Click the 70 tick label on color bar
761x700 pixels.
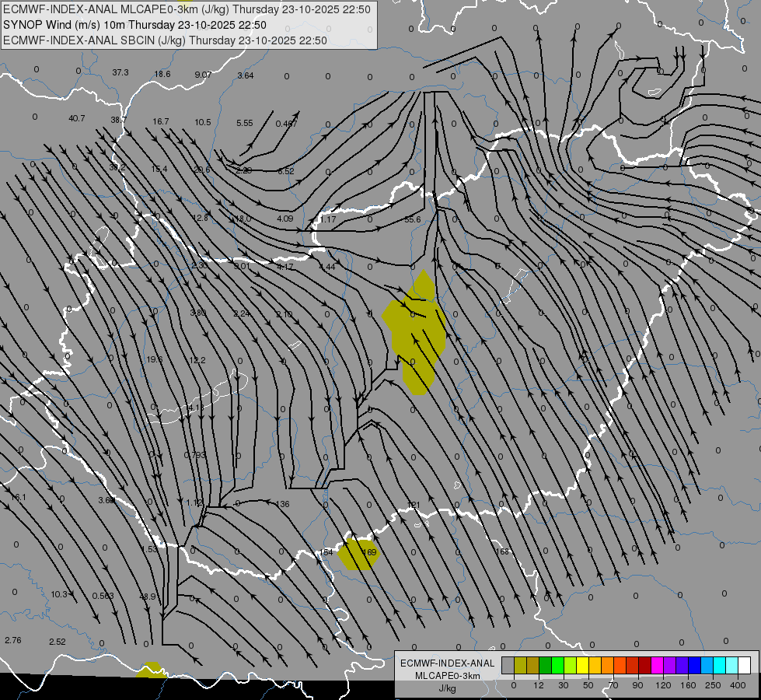pos(613,685)
